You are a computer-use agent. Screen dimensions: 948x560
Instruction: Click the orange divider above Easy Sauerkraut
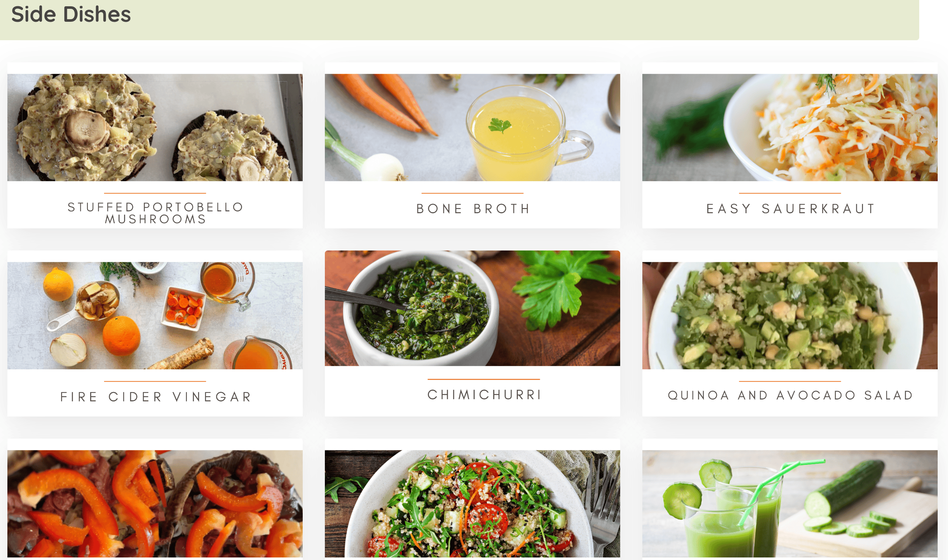790,193
